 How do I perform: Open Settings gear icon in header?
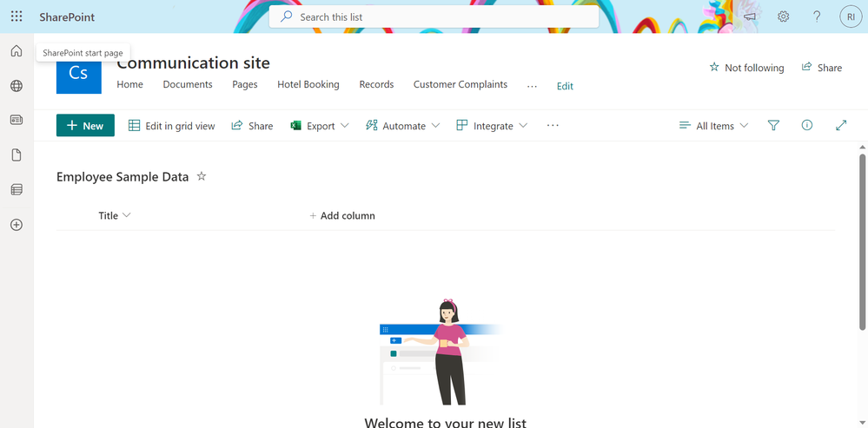[x=783, y=16]
